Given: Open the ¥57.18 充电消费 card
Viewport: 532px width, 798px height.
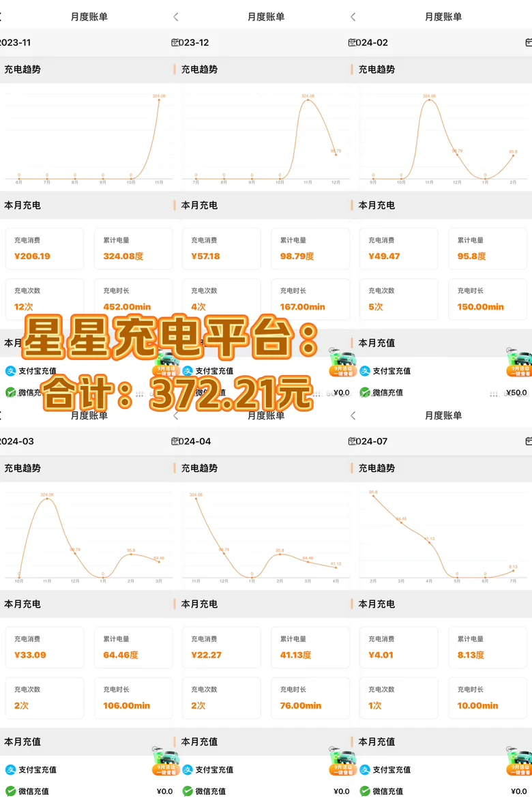Looking at the screenshot, I should point(222,249).
